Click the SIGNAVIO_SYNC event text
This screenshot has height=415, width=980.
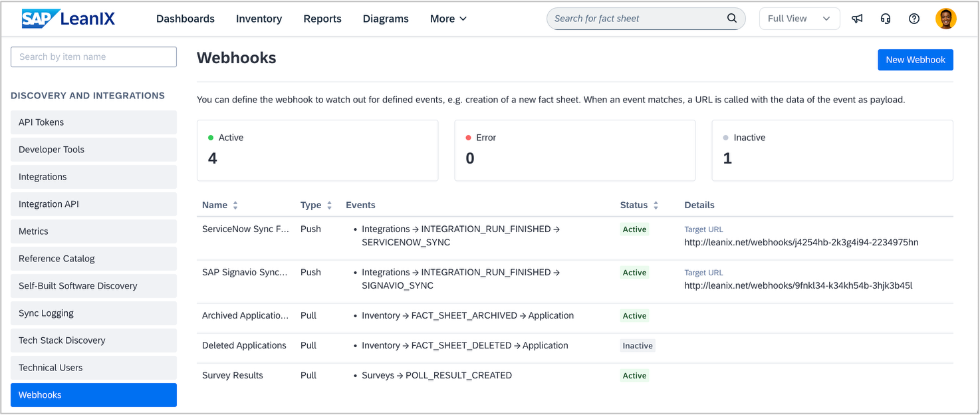(x=398, y=285)
